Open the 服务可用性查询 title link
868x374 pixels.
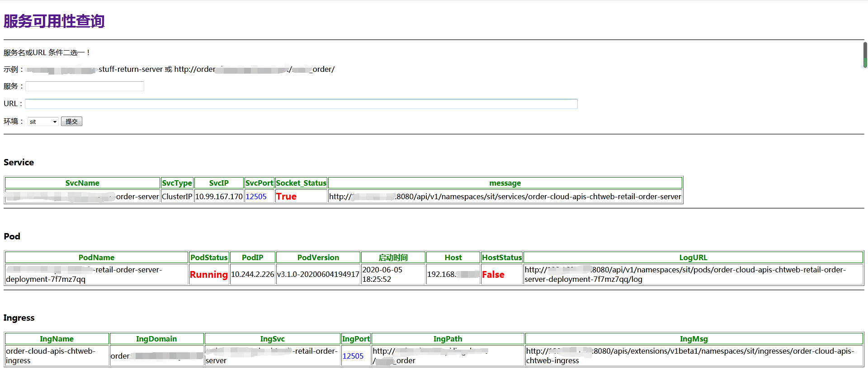click(54, 21)
